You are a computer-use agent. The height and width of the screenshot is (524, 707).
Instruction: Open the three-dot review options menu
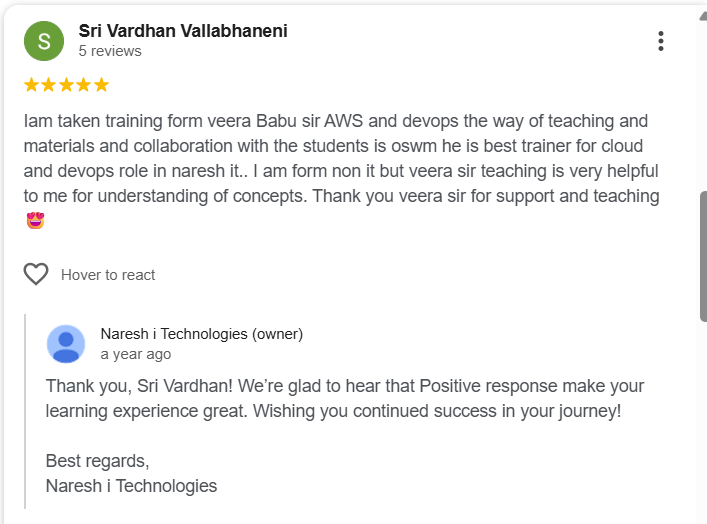(660, 41)
